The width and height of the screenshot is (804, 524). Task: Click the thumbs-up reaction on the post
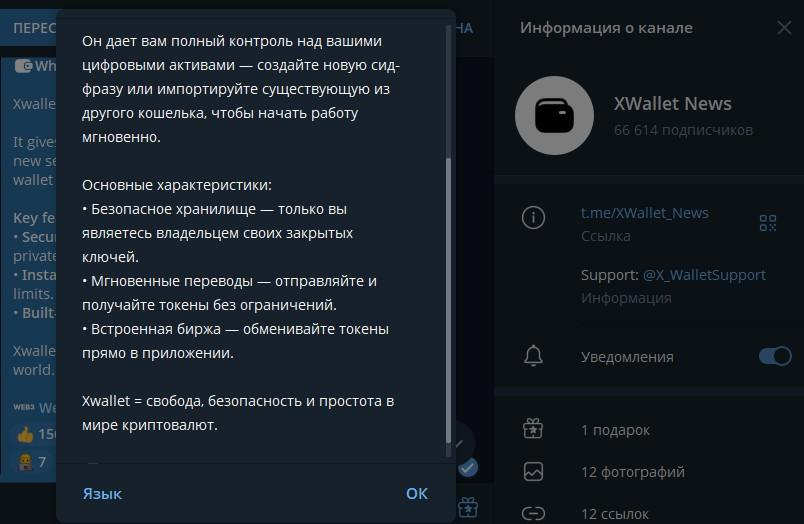tap(25, 434)
